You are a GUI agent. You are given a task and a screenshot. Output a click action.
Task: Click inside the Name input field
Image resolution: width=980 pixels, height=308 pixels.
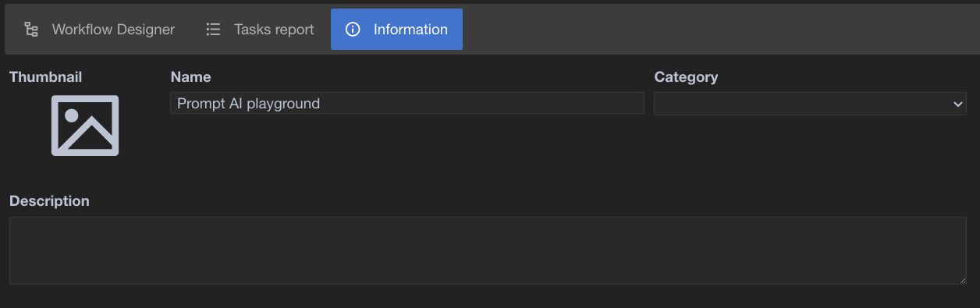coord(407,103)
